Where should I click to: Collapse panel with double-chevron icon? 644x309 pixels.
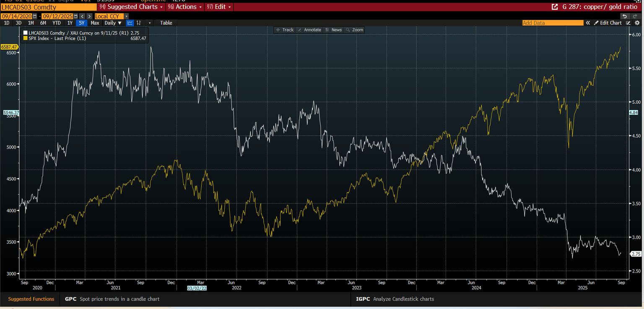coord(588,23)
